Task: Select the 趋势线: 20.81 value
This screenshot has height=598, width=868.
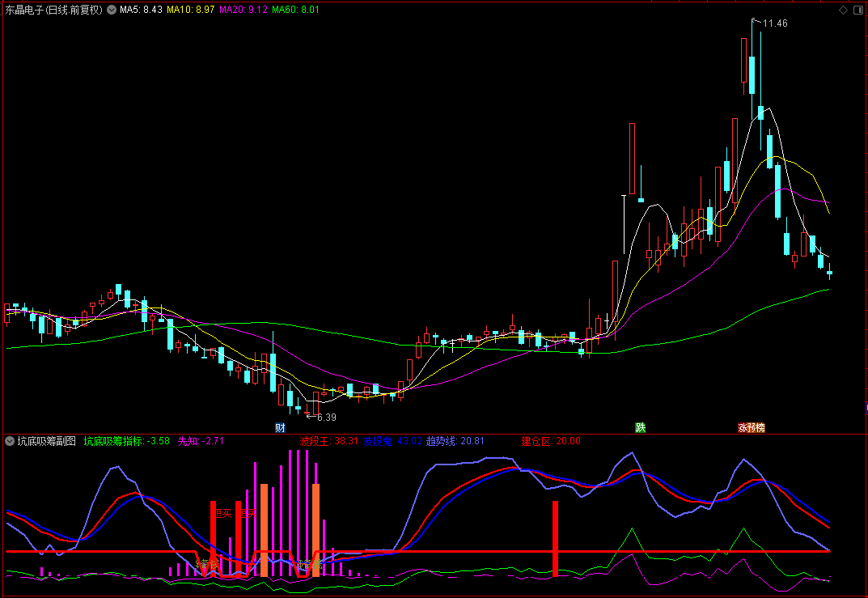Action: coord(455,441)
